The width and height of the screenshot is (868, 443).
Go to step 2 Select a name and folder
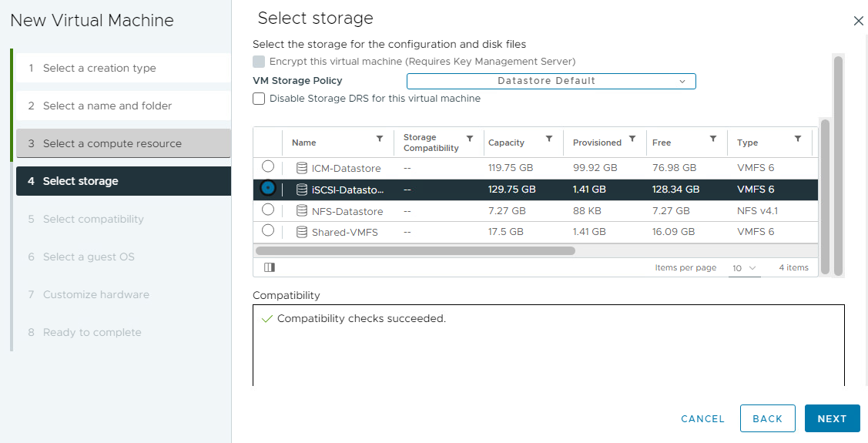tap(107, 106)
